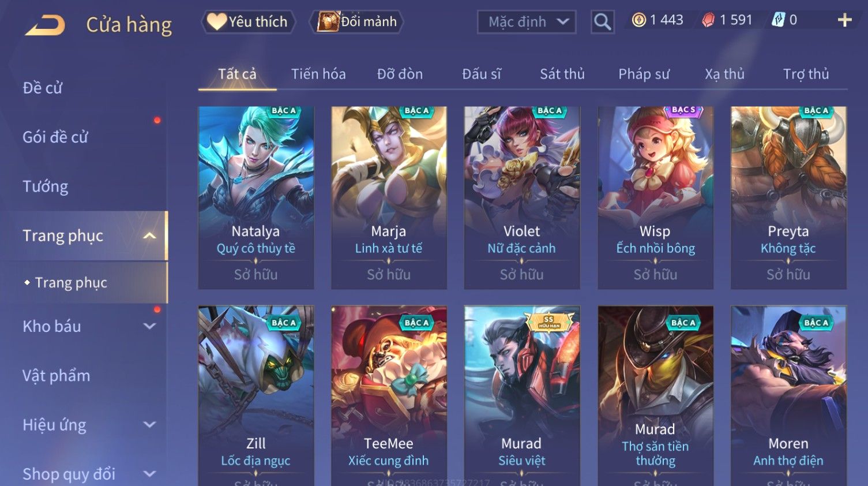Screen dimensions: 868x486
Task: Select the Tiến hóa tab
Action: point(318,74)
